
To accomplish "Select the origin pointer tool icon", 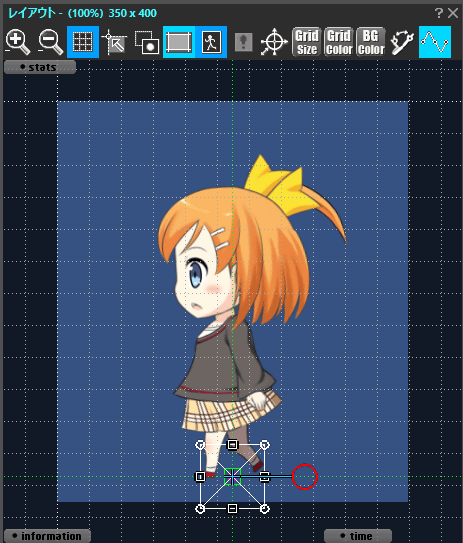I will [x=115, y=42].
